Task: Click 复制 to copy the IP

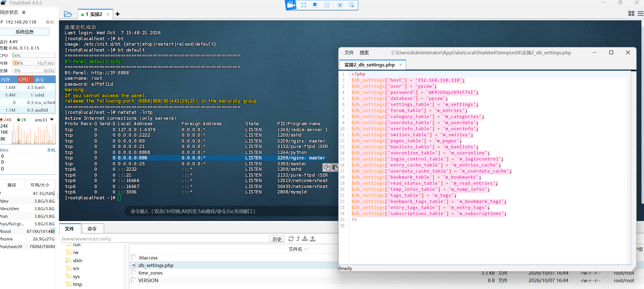Action: coord(50,22)
